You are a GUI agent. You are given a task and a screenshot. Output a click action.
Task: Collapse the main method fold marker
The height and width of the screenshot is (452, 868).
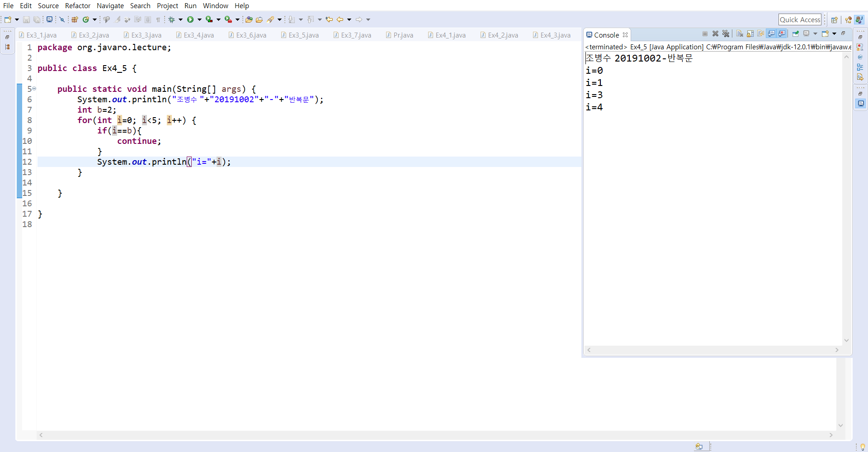coord(34,89)
